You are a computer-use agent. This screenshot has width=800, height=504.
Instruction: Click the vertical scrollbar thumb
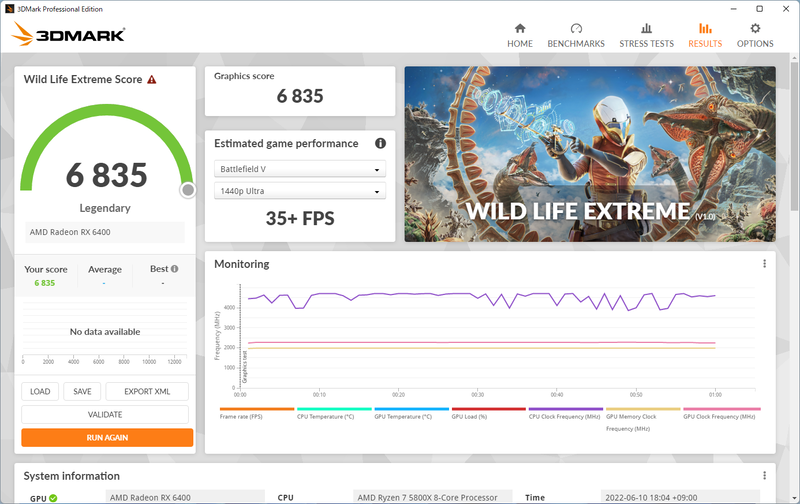pyautogui.click(x=794, y=135)
